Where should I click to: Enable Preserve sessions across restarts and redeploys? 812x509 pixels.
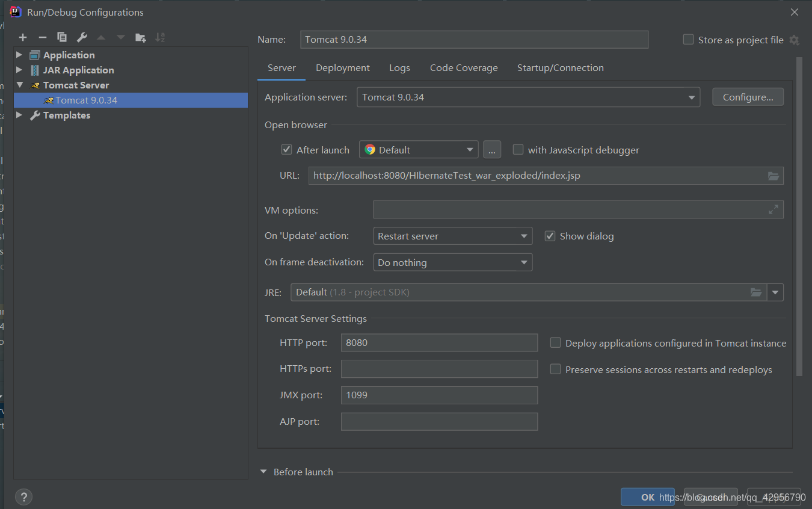click(555, 369)
